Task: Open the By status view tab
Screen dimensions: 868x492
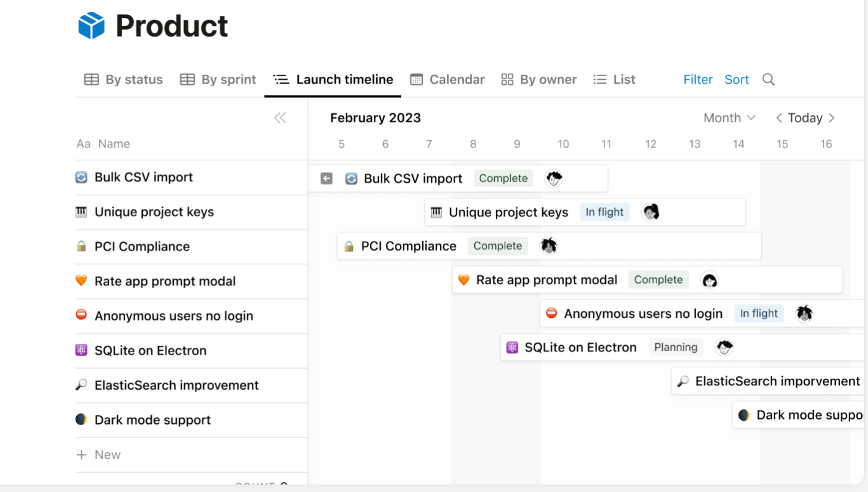Action: click(123, 79)
